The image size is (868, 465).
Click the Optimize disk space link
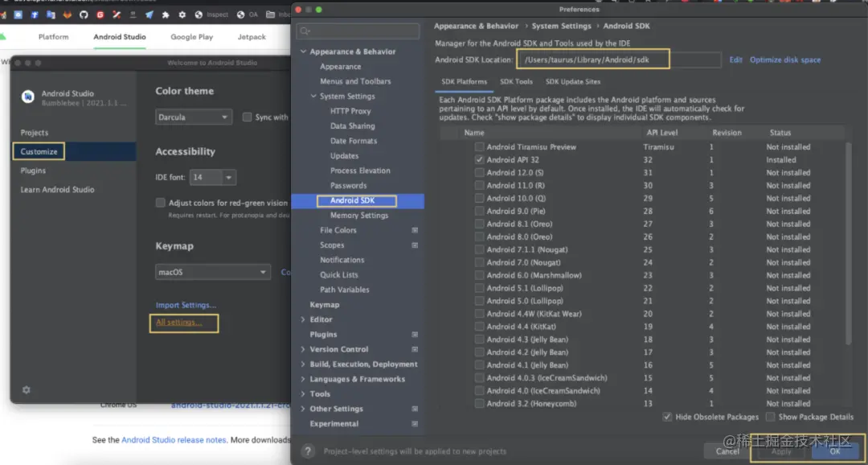point(785,60)
